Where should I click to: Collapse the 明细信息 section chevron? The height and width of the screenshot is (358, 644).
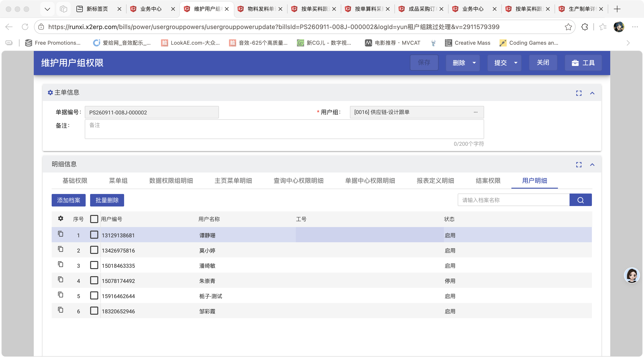coord(592,165)
